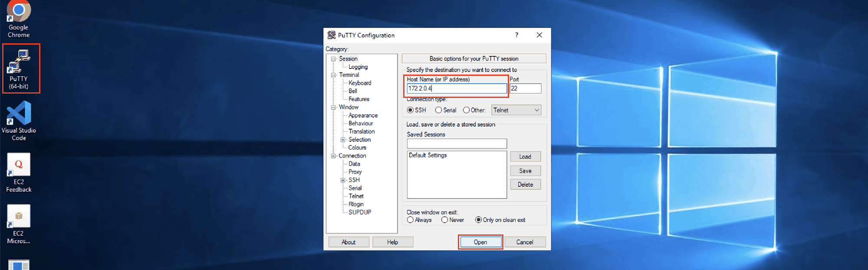
Task: Expand the Selection tree node
Action: pyautogui.click(x=343, y=140)
